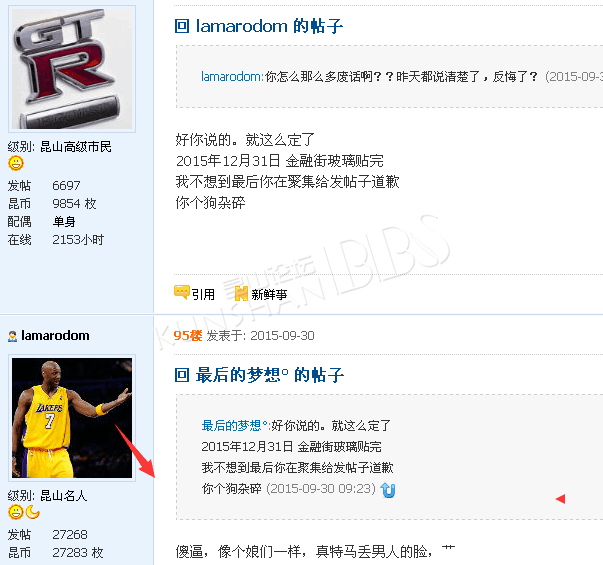
Task: Click the 95楼 floor number link
Action: point(188,336)
